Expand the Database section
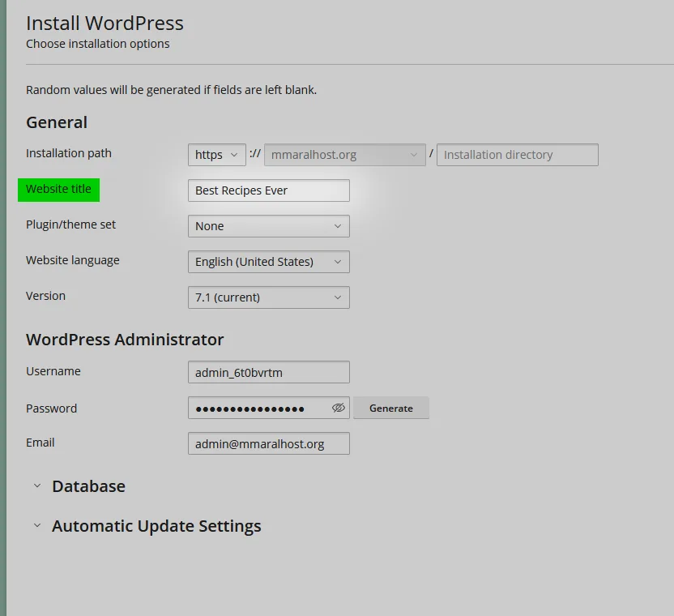The width and height of the screenshot is (674, 616). (x=79, y=486)
